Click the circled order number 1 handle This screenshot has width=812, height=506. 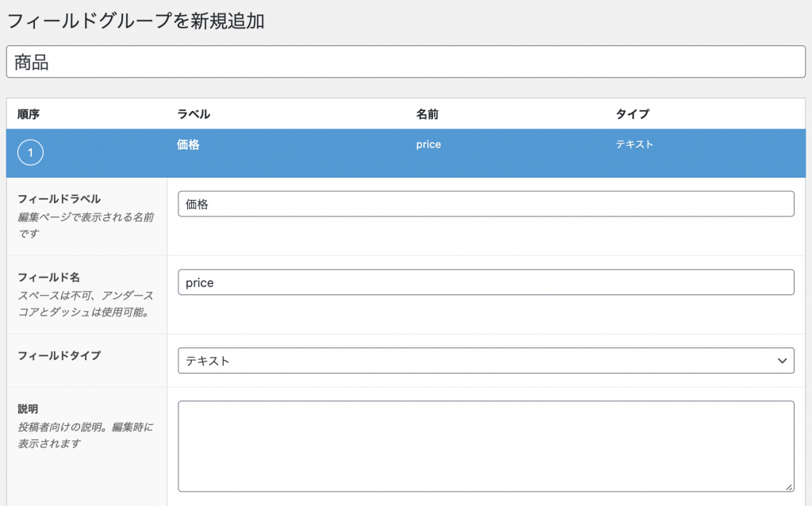30,153
